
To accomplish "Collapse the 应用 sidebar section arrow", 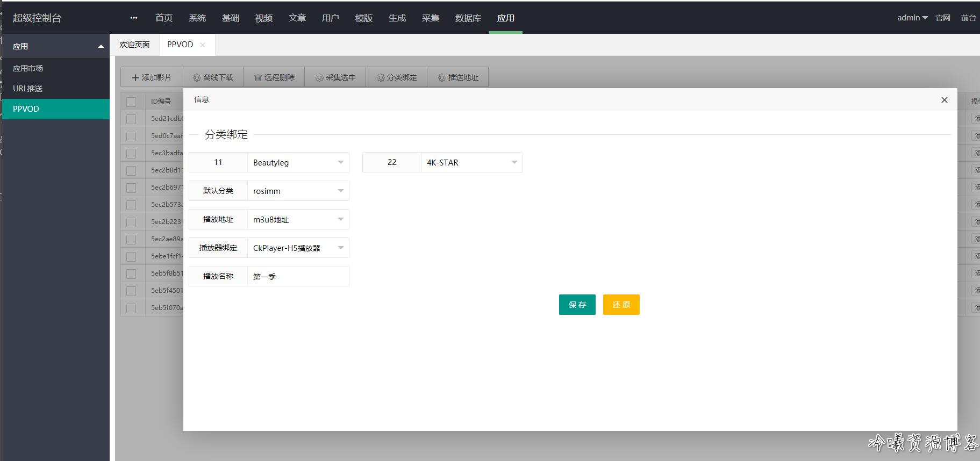I will 101,46.
